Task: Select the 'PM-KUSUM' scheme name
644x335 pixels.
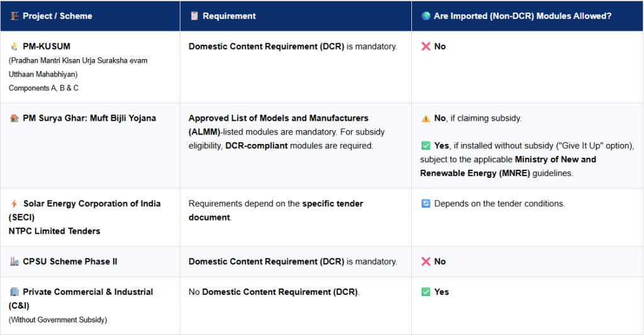Action: (x=47, y=47)
